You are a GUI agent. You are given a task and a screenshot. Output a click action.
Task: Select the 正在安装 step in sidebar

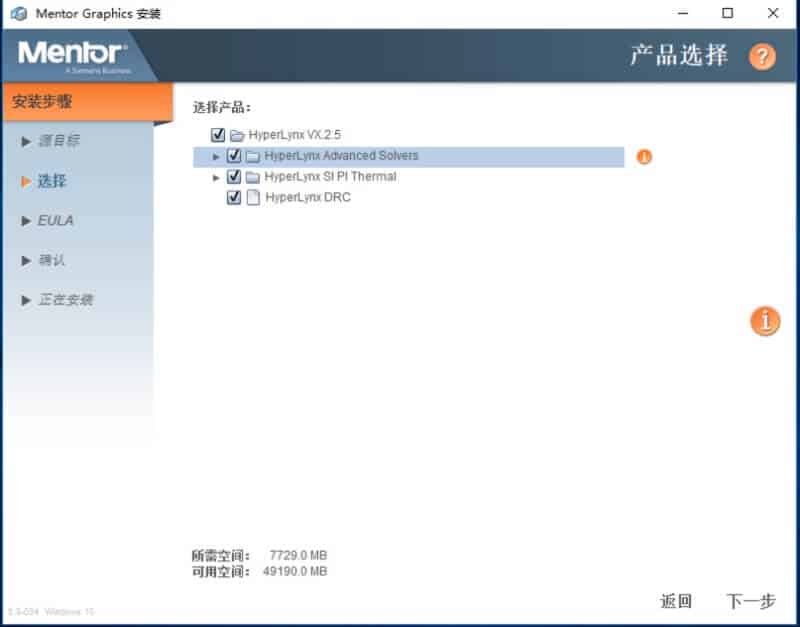click(66, 300)
